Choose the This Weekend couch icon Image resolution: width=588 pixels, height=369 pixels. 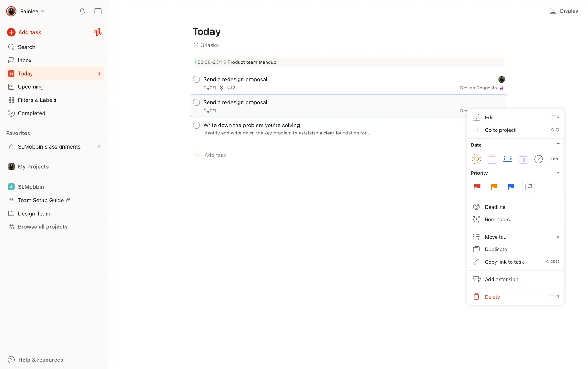point(507,159)
